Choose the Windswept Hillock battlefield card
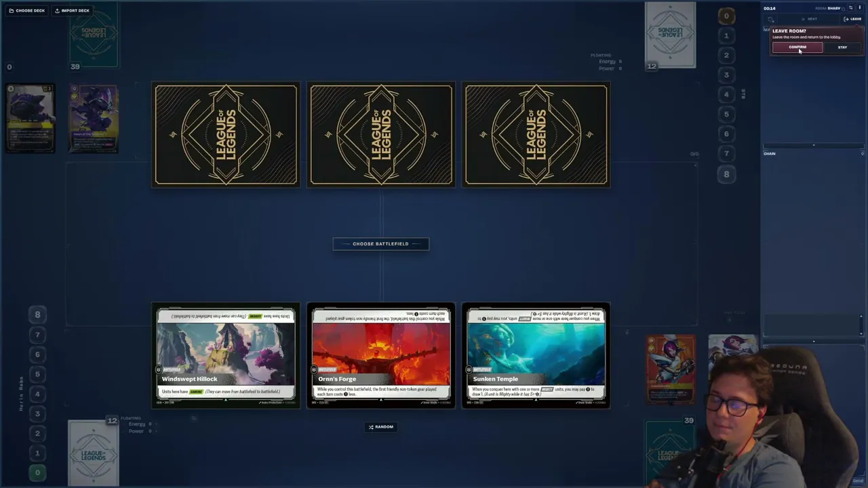Viewport: 868px width, 488px height. (x=225, y=356)
